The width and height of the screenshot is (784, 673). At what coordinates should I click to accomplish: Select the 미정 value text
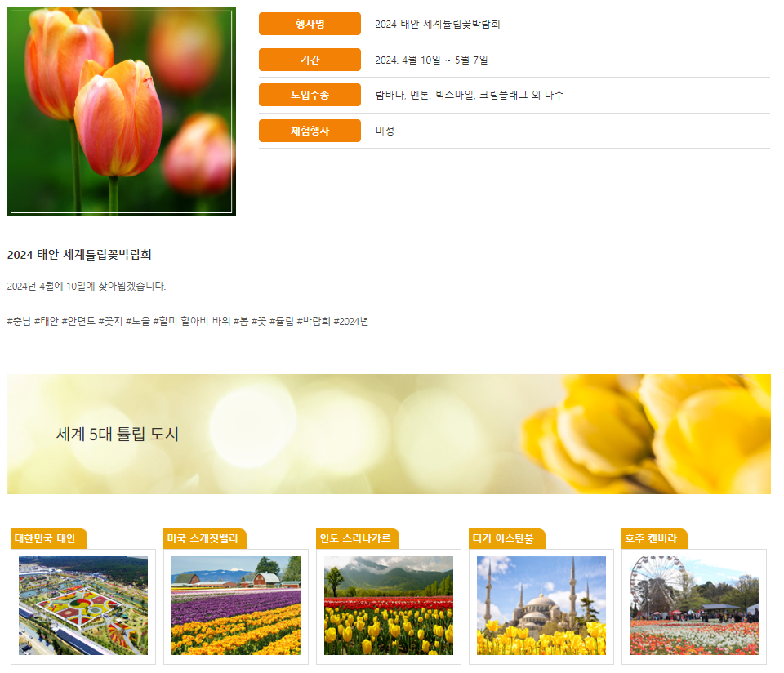(385, 131)
